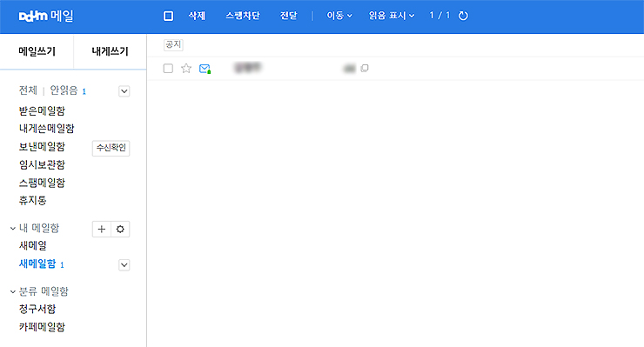Expand dropdown beside 새메일함
The height and width of the screenshot is (347, 644).
pos(124,265)
